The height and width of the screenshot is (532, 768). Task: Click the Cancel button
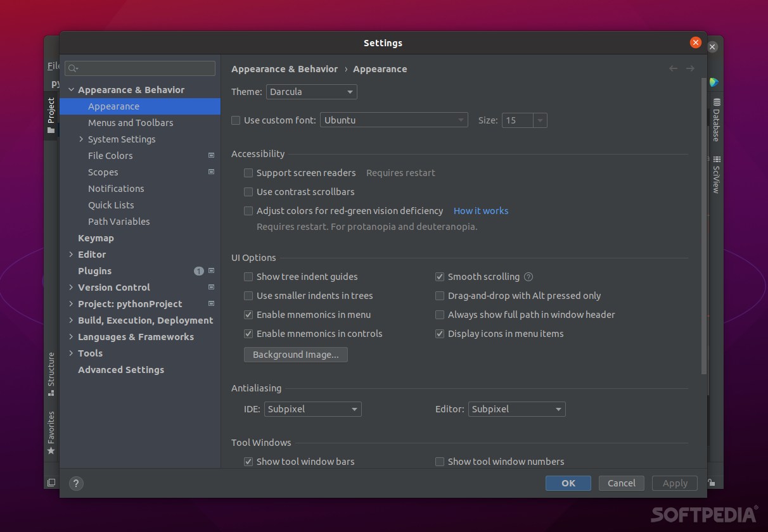coord(622,483)
